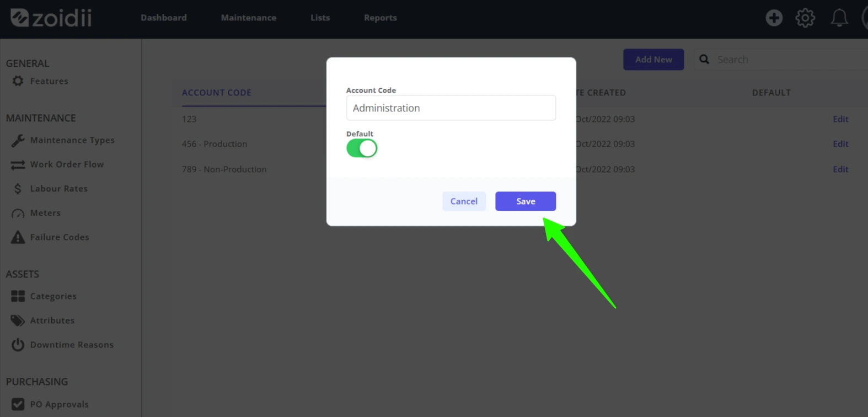This screenshot has height=417, width=868.
Task: Click the search magnifier icon
Action: (704, 59)
